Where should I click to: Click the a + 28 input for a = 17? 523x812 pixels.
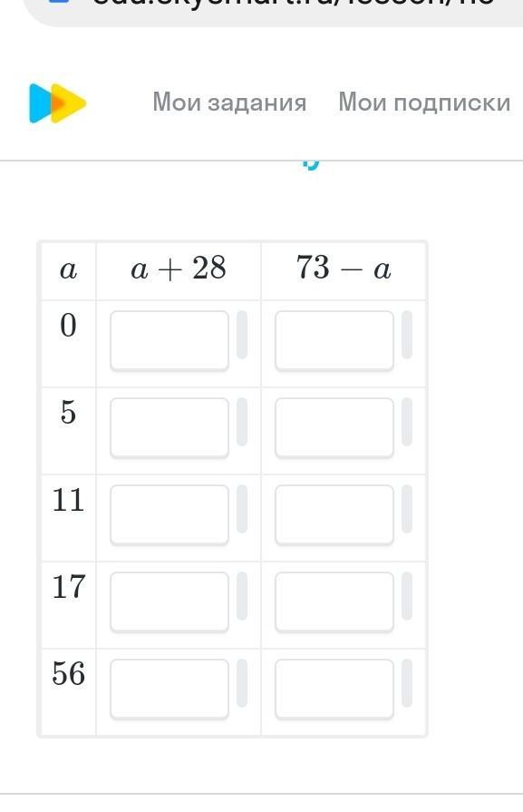169,602
